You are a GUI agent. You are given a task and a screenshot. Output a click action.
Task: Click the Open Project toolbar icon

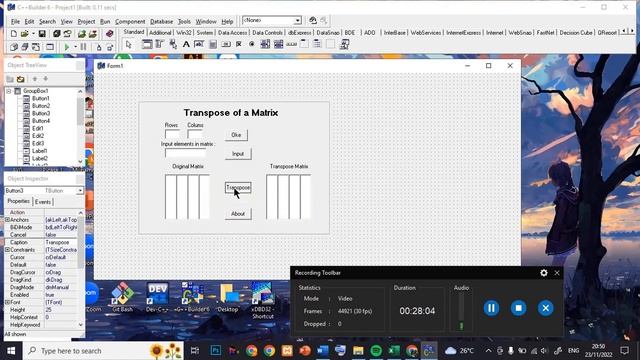click(67, 33)
